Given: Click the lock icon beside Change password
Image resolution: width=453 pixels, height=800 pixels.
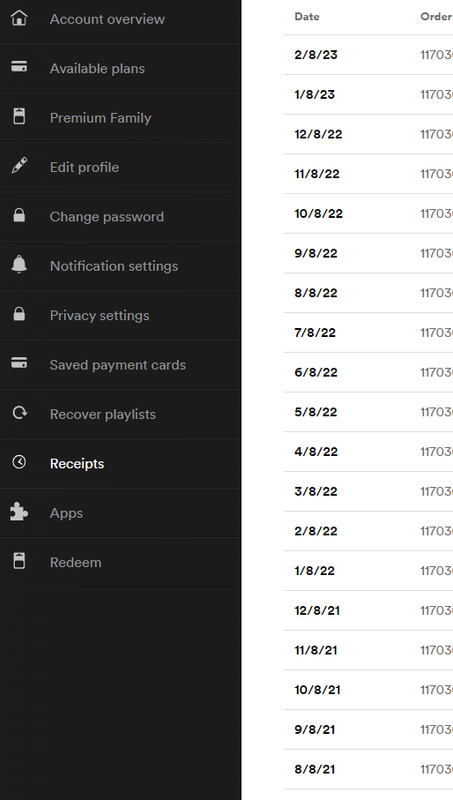Looking at the screenshot, I should tap(19, 215).
